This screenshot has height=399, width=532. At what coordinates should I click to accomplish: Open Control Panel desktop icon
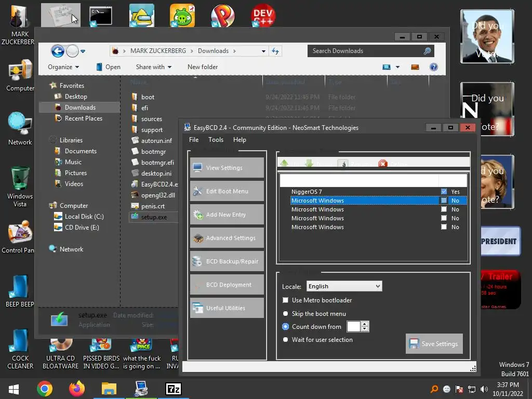19,237
